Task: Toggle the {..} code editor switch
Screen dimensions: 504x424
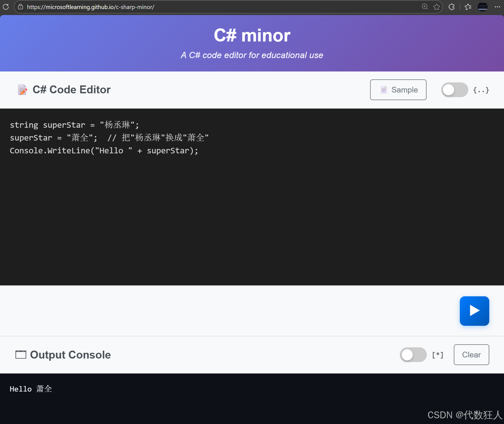Action: 455,90
